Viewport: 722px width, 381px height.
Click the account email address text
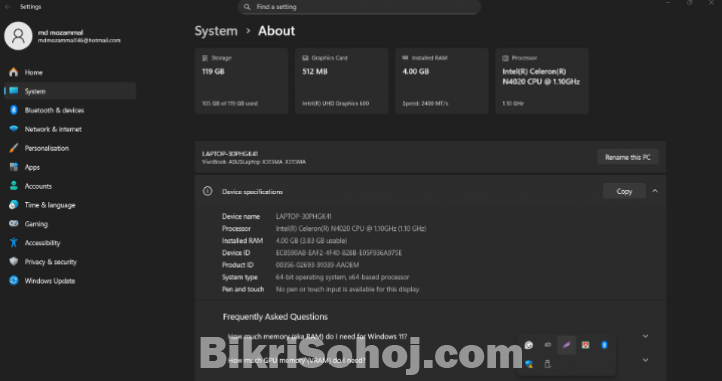pos(79,40)
